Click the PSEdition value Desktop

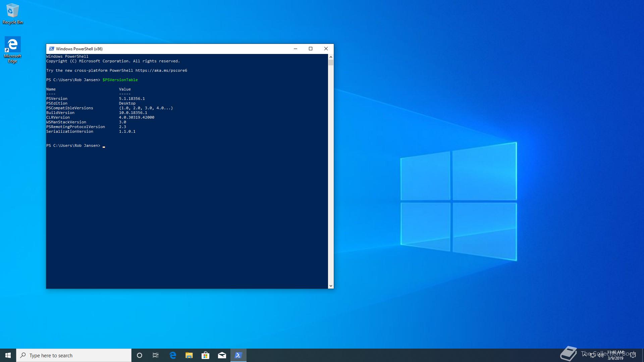coord(127,103)
